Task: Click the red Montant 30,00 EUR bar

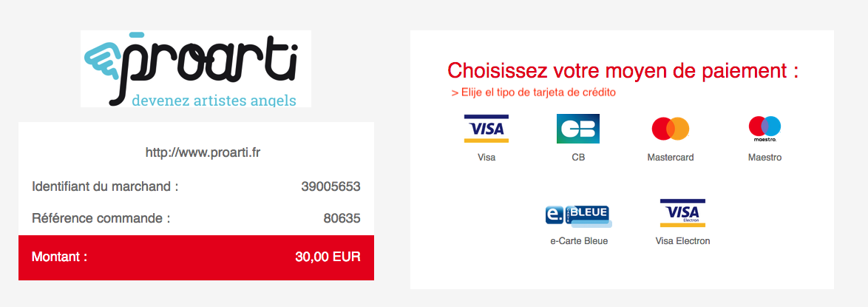Action: pos(196,257)
